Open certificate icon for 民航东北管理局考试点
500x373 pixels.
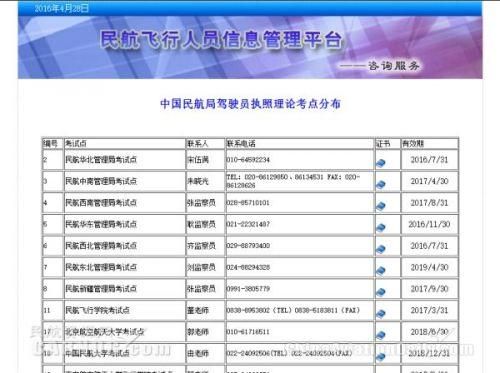click(380, 270)
